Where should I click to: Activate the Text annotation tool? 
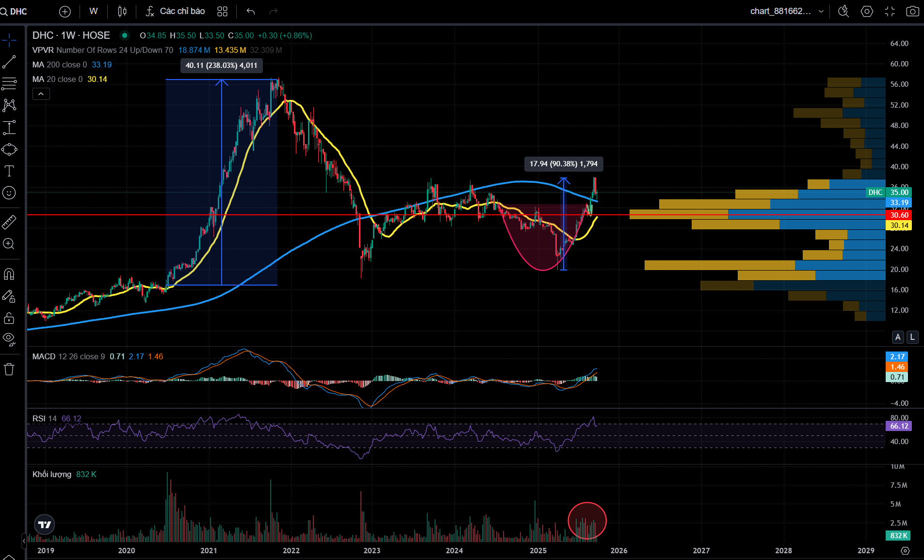pyautogui.click(x=9, y=171)
